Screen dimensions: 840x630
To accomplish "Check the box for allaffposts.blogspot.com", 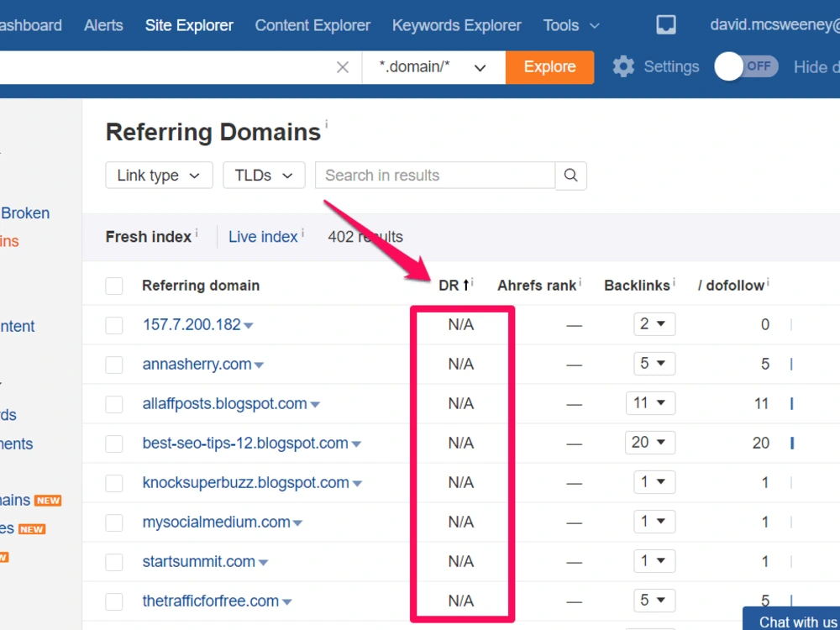I will (x=114, y=404).
